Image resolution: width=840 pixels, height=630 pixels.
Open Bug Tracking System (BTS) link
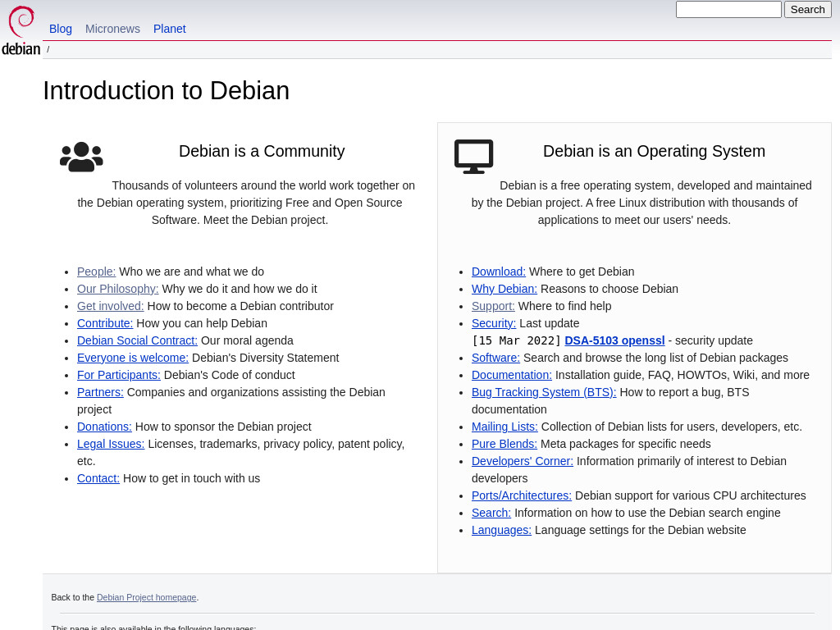(x=544, y=392)
